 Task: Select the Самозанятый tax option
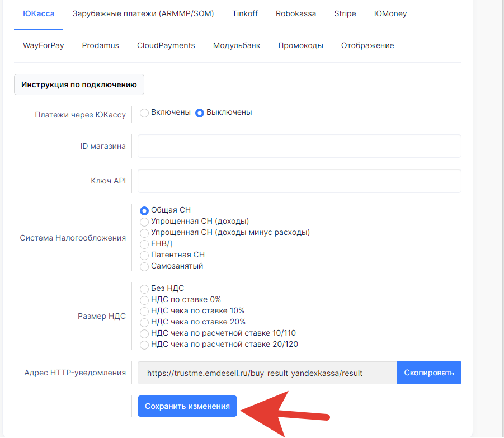coord(144,266)
